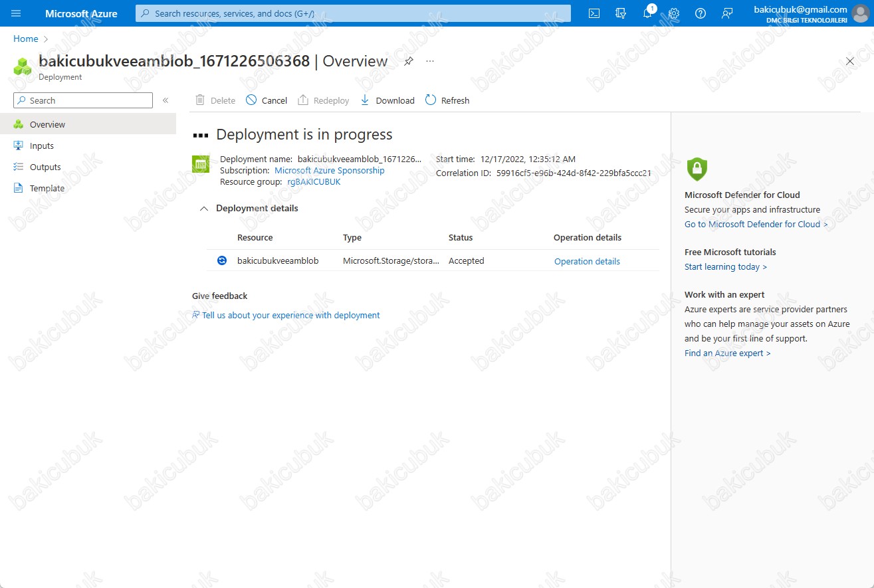This screenshot has height=588, width=874.
Task: Click the Microsoft Defender shield icon
Action: click(x=697, y=169)
